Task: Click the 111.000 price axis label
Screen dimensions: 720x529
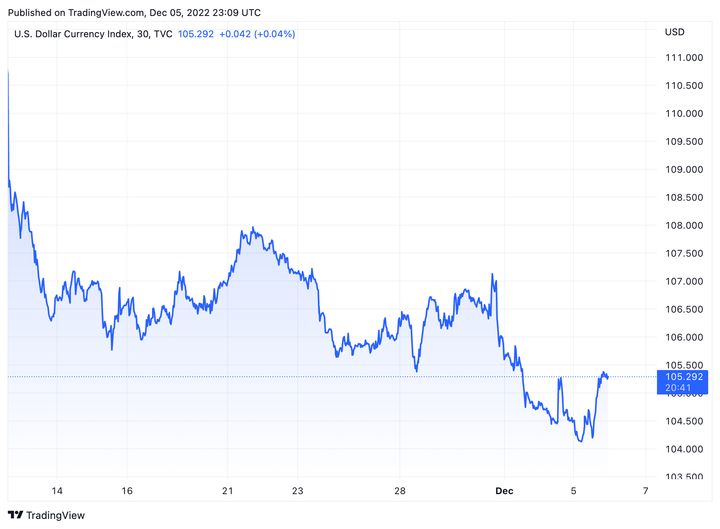Action: 684,57
